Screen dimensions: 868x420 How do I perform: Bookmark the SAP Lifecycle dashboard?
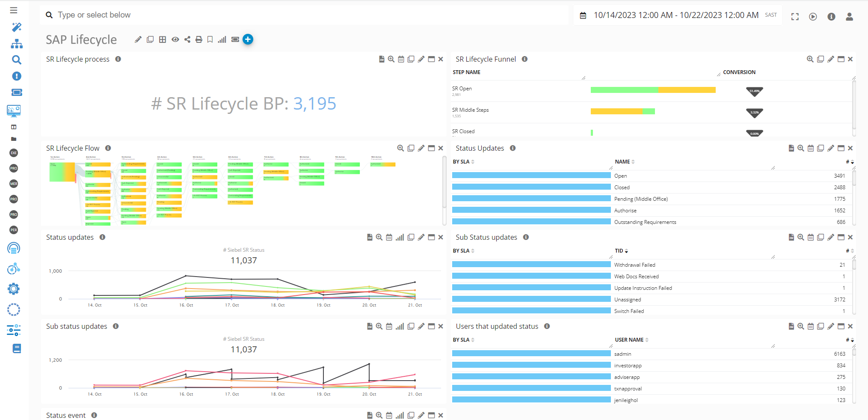(210, 39)
